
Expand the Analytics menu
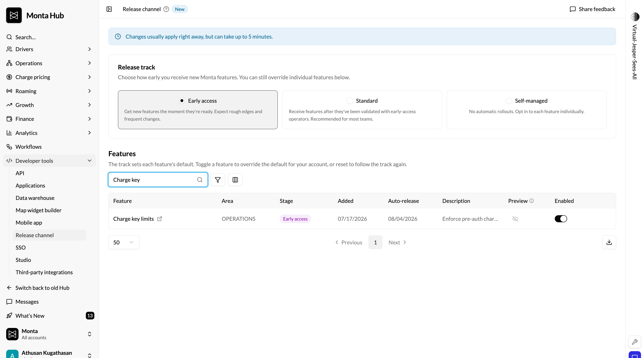click(x=49, y=133)
